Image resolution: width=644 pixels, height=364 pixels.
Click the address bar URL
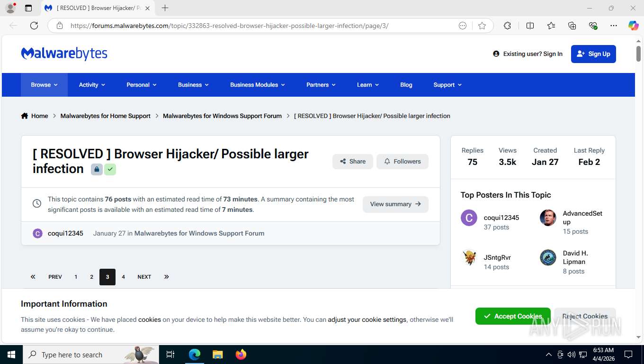[x=229, y=26]
